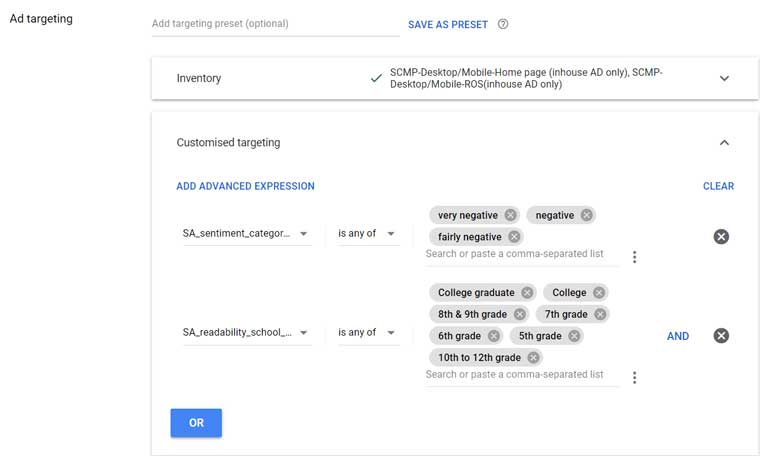Open the help icon beside Save as Preset
The height and width of the screenshot is (456, 760).
point(503,24)
